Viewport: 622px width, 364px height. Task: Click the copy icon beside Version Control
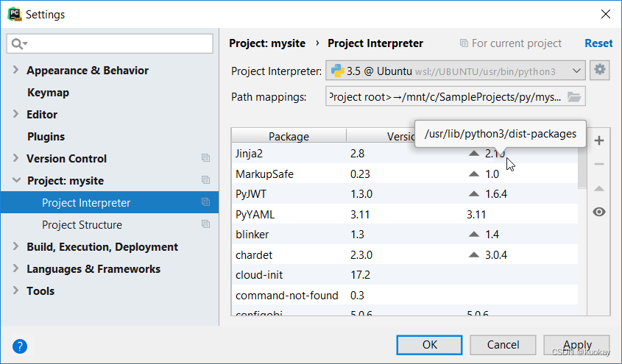pyautogui.click(x=205, y=158)
